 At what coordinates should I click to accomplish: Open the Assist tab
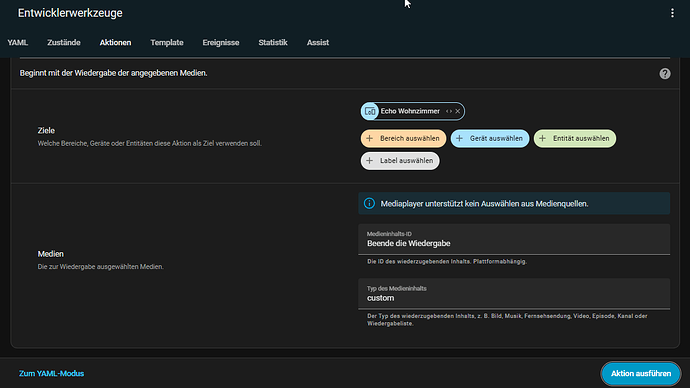318,43
